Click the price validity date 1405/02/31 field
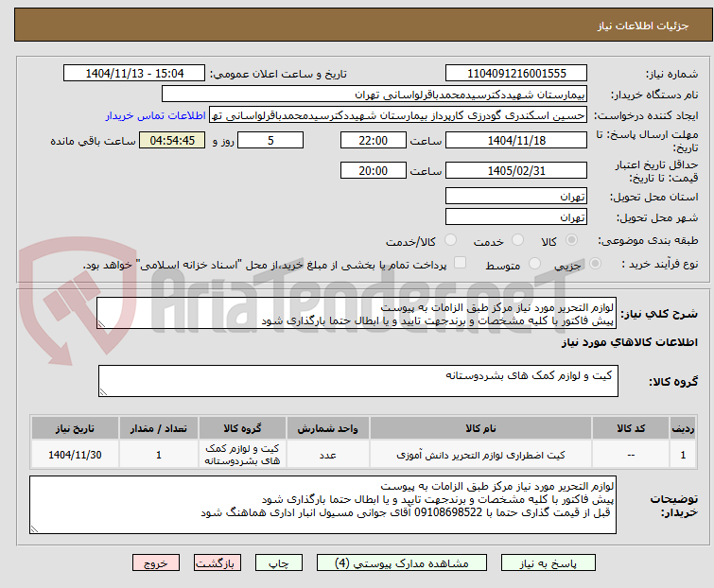 point(516,170)
